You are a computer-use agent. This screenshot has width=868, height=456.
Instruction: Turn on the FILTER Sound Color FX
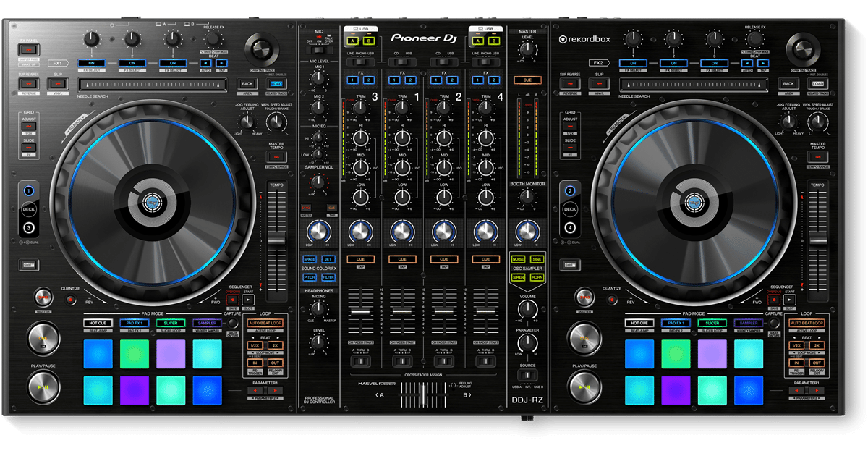click(x=329, y=277)
